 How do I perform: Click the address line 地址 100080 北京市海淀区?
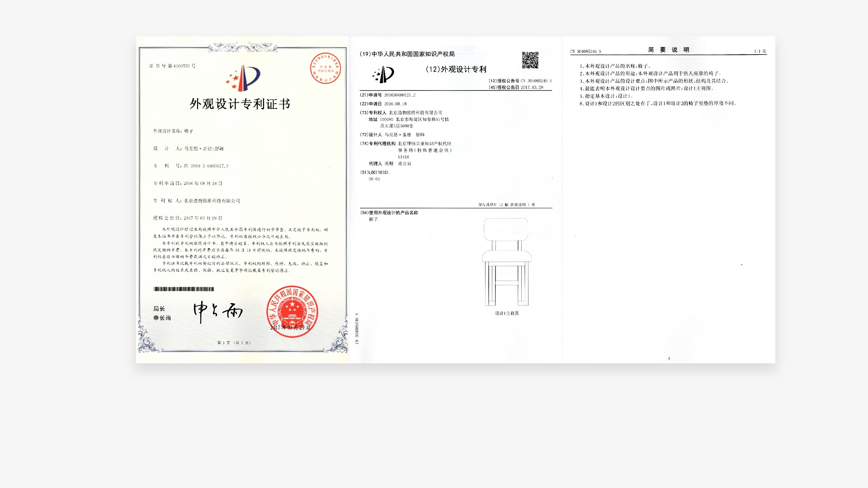(409, 119)
